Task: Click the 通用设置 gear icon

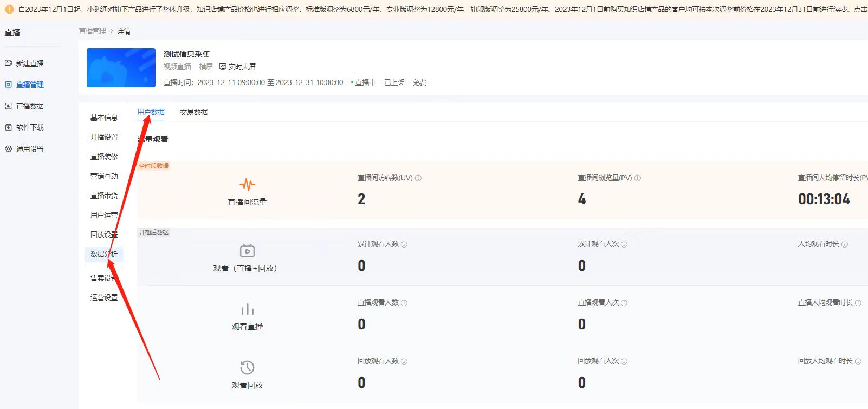Action: point(8,149)
